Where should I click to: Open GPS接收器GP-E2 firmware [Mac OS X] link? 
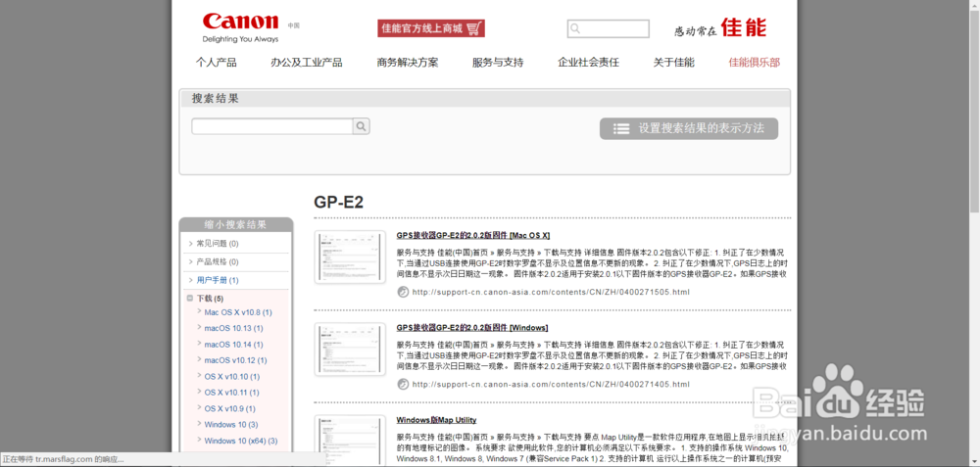coord(473,235)
